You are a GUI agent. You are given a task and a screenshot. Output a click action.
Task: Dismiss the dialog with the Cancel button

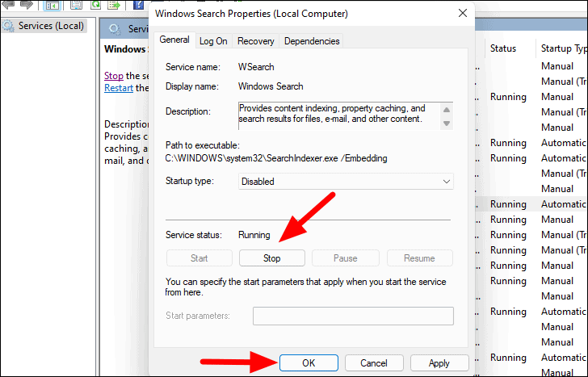(374, 362)
